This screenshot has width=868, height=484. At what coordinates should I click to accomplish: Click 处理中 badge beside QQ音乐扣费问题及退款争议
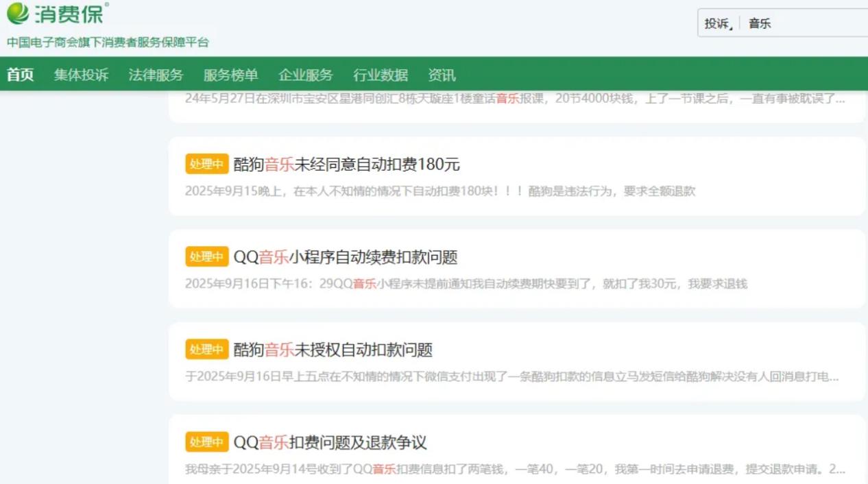206,442
